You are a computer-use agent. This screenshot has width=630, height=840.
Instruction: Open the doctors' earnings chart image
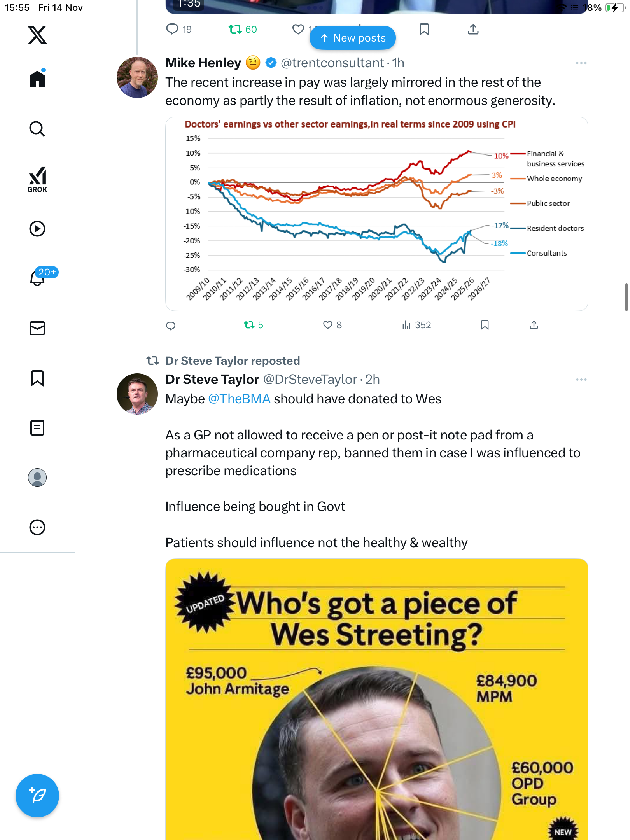(376, 214)
